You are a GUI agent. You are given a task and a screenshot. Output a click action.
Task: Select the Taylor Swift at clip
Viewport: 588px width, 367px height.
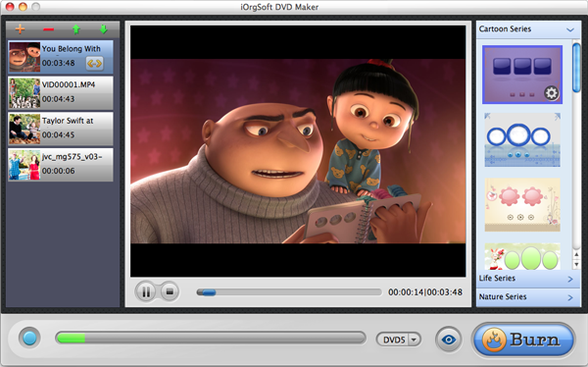[x=61, y=129]
